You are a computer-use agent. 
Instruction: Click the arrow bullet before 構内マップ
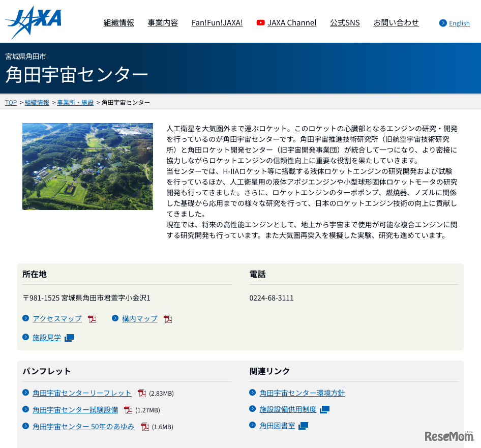pyautogui.click(x=115, y=318)
